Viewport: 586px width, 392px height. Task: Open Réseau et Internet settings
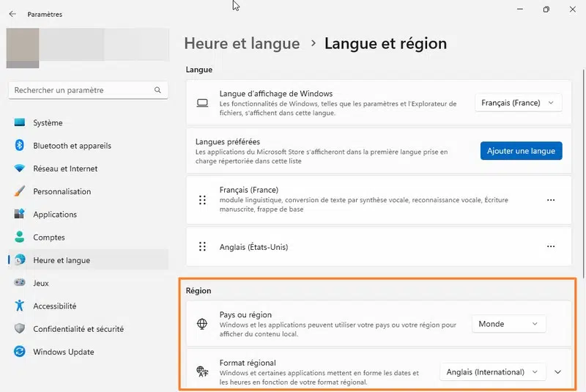tap(88, 169)
